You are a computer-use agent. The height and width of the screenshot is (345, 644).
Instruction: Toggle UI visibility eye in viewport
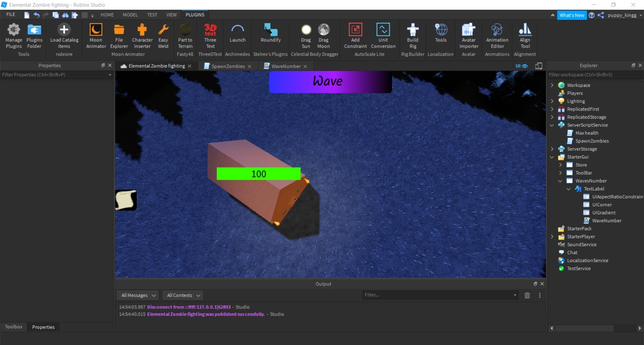point(522,66)
